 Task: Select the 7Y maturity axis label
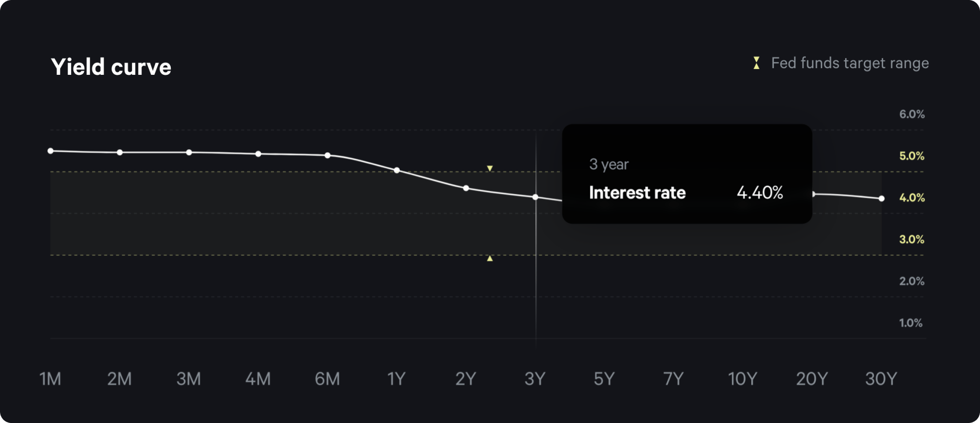click(673, 379)
